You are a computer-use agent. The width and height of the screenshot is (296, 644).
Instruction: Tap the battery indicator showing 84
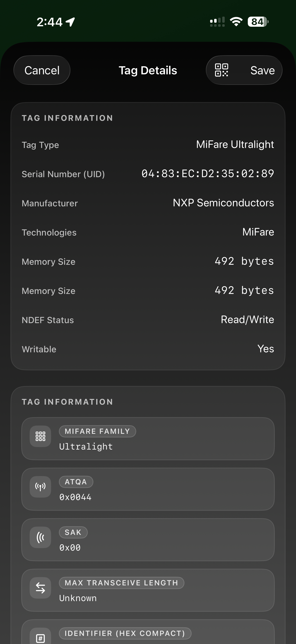pyautogui.click(x=257, y=22)
